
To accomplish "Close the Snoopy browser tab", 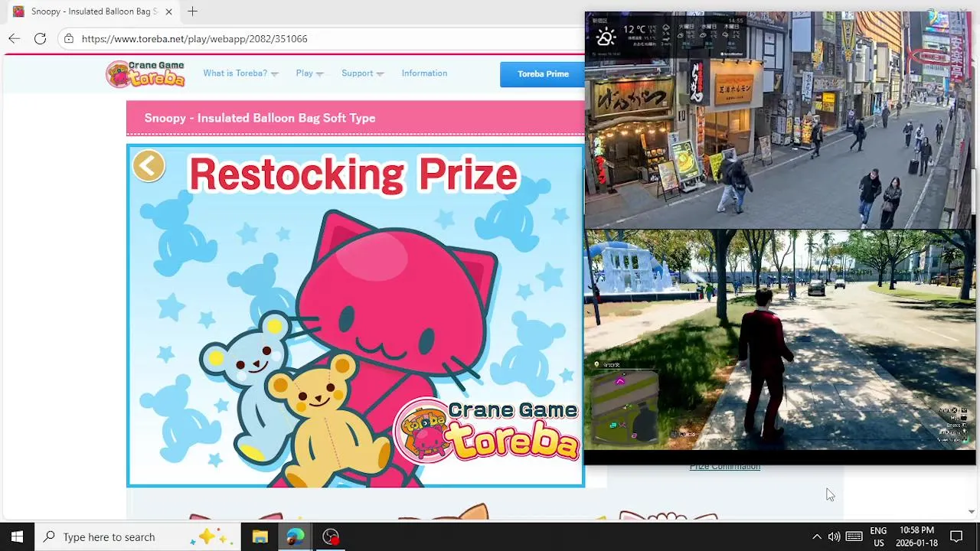I will coord(168,11).
